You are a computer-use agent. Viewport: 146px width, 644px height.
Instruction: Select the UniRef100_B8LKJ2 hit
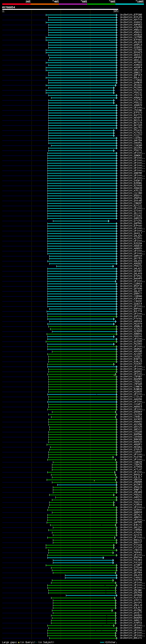(131, 77)
